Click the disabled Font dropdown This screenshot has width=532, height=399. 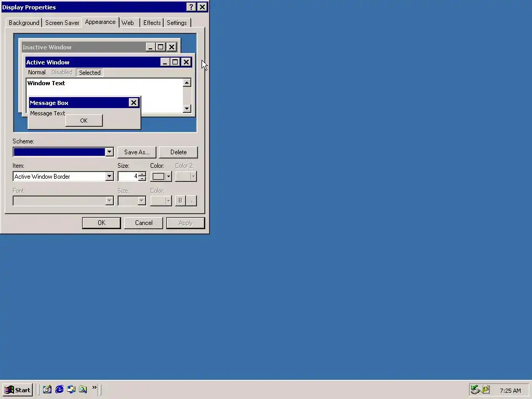pyautogui.click(x=63, y=201)
